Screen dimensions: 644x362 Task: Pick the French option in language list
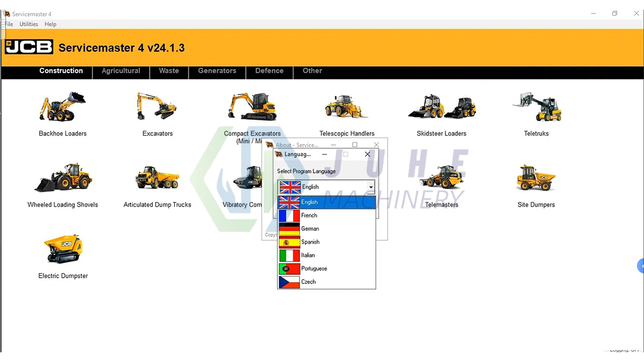point(326,215)
